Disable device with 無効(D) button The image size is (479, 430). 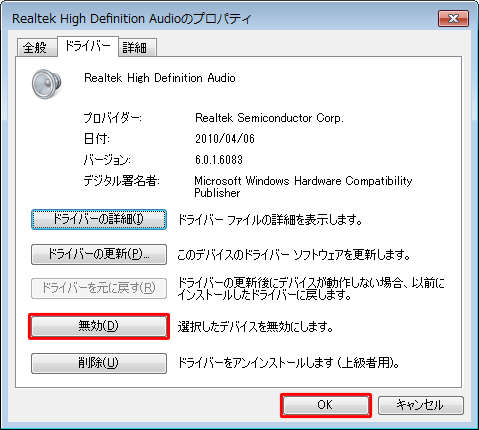click(99, 326)
